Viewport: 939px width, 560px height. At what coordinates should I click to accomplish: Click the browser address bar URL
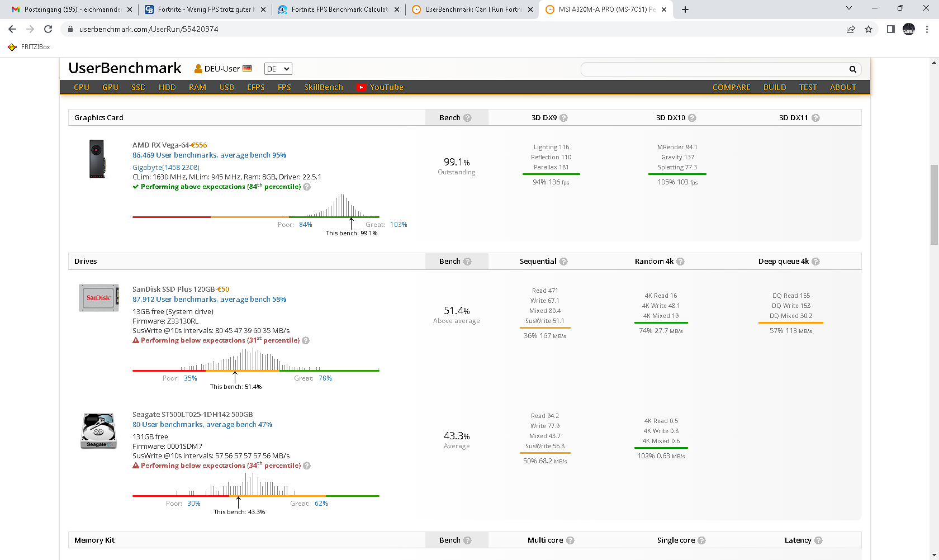tap(149, 29)
